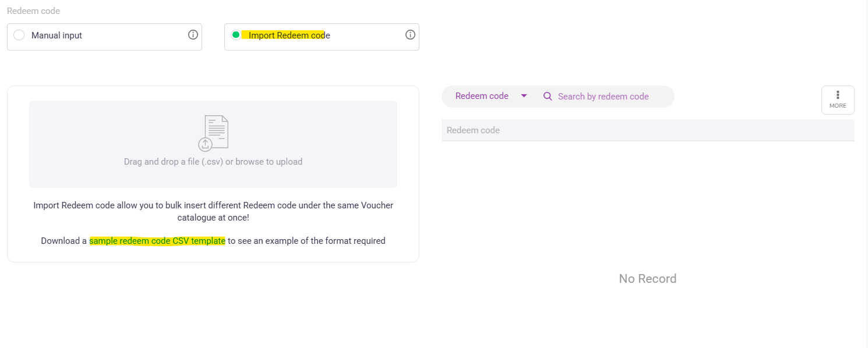Click the magnifying glass search icon

click(548, 97)
